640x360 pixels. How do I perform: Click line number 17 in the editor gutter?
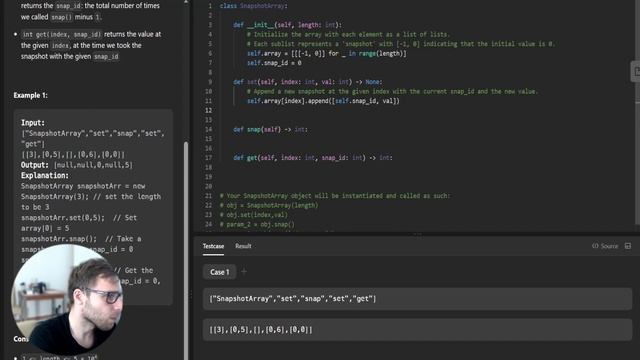[x=209, y=158]
